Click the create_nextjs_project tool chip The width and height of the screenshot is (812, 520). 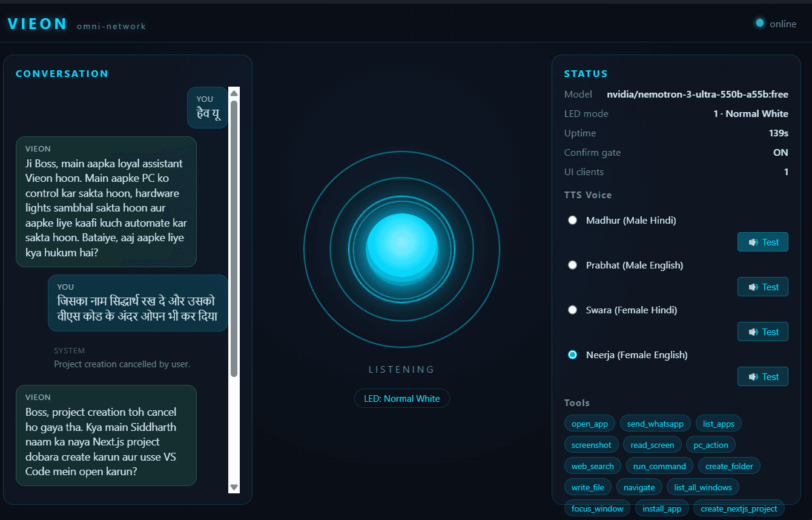coord(739,508)
